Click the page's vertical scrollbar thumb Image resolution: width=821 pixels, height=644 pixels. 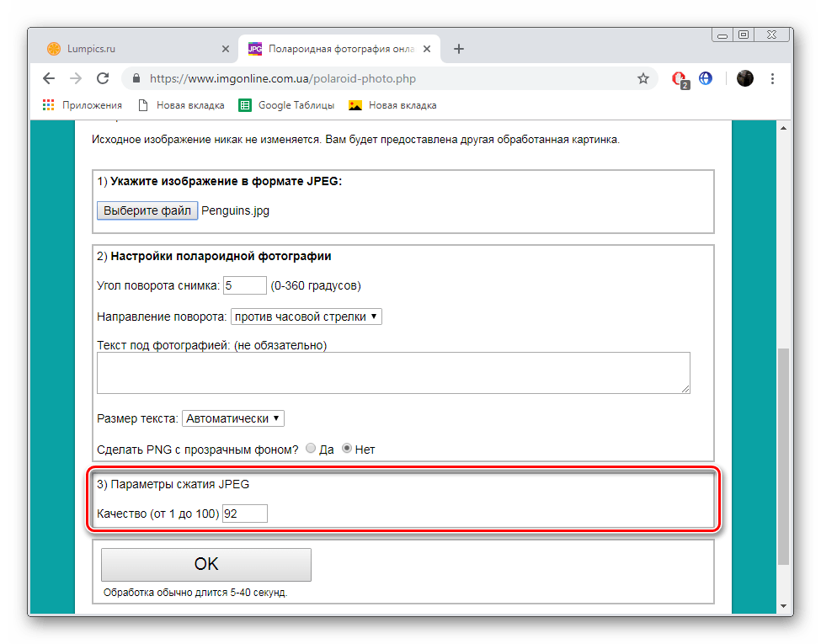783,455
